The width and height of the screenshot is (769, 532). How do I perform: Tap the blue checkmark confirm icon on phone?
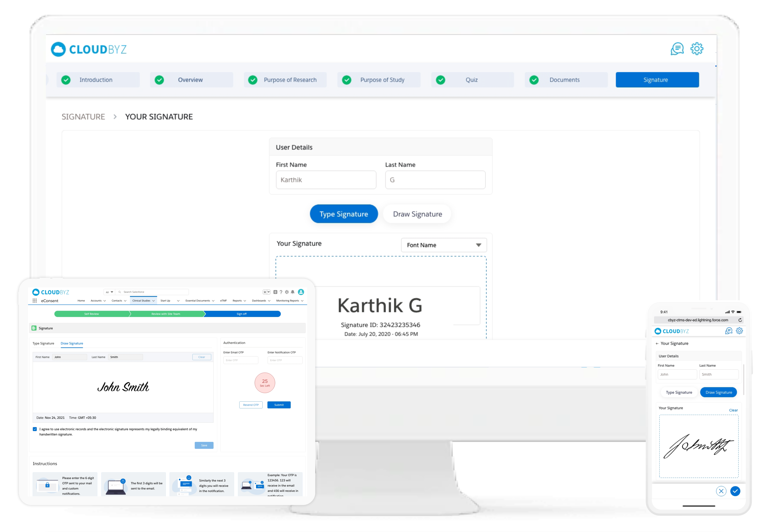tap(735, 491)
